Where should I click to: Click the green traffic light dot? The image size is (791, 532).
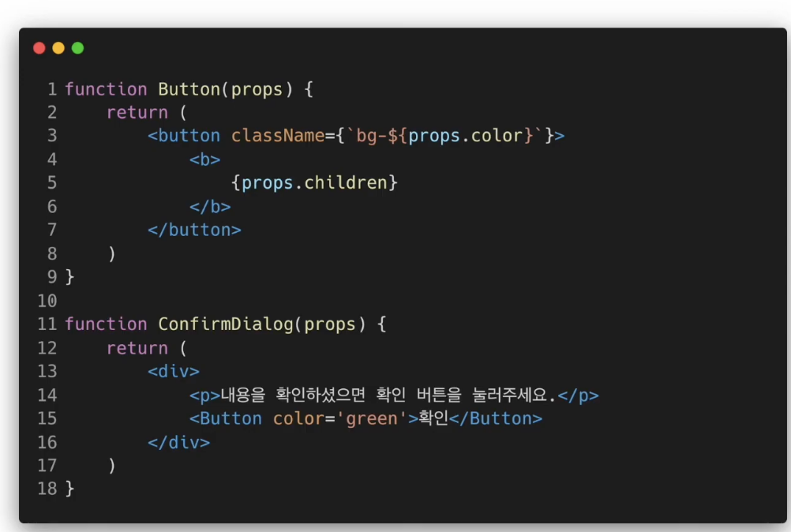click(x=77, y=47)
